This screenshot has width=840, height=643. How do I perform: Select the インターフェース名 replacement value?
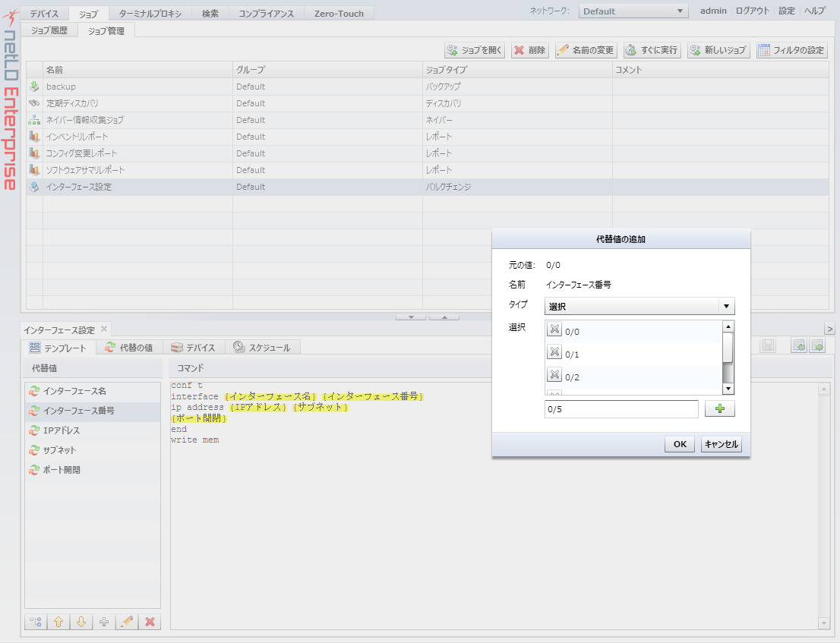click(x=92, y=391)
